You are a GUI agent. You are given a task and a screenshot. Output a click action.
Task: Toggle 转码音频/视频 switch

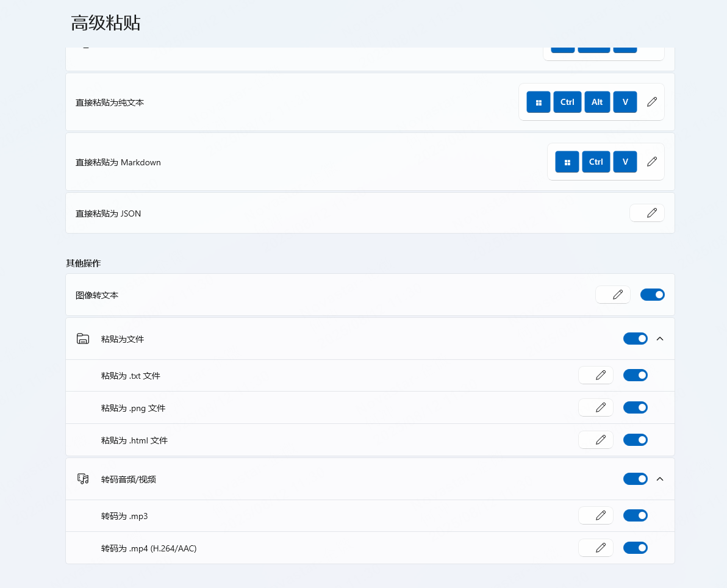635,479
